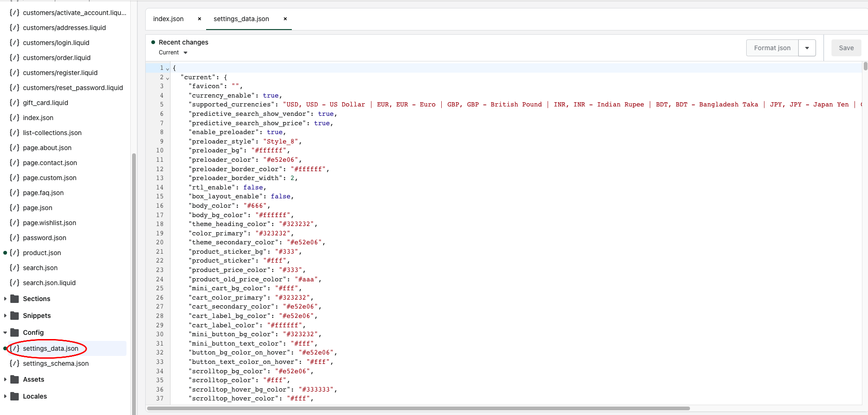Click the "preloader_border_width" value 2
The image size is (868, 415).
click(x=292, y=178)
